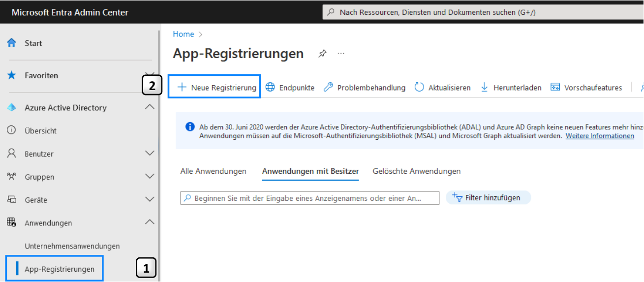
Task: Click the Endpunkte toolbar button
Action: [290, 87]
